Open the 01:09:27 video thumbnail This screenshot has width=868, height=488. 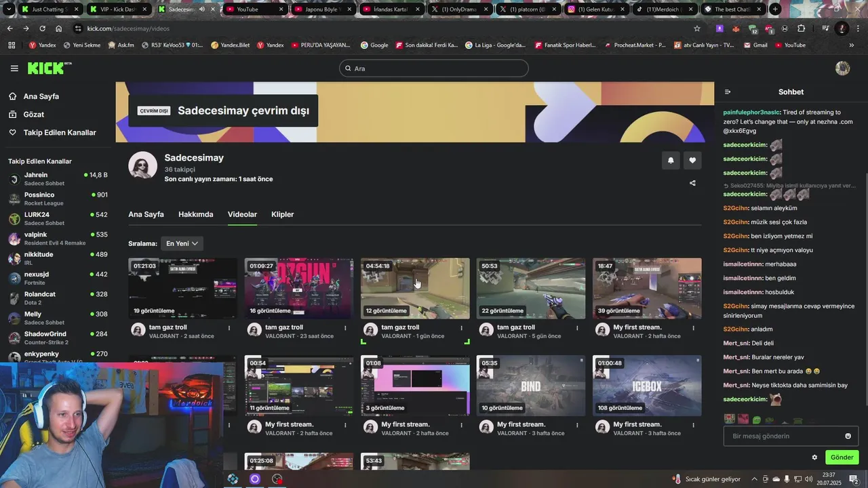pos(298,288)
